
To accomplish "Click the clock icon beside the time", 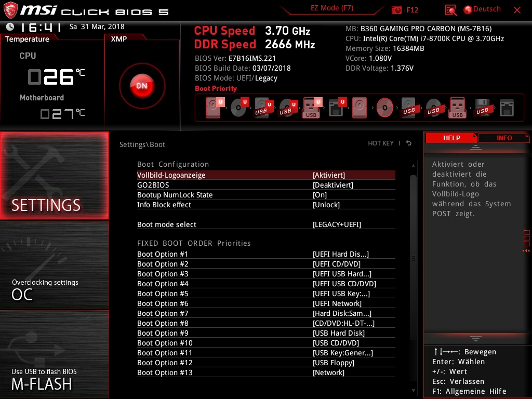I will point(10,26).
